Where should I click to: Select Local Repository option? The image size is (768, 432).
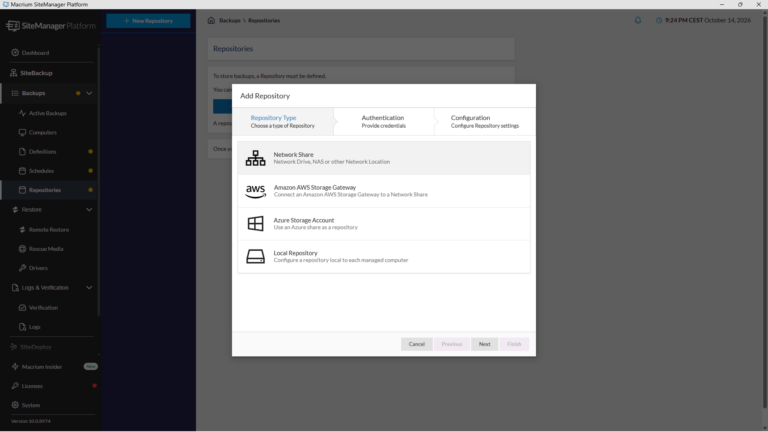coord(384,257)
